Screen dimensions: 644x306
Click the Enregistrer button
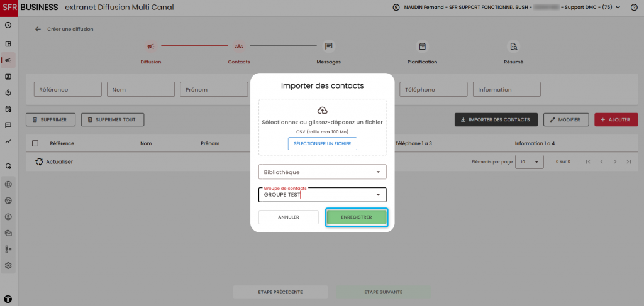pyautogui.click(x=357, y=217)
